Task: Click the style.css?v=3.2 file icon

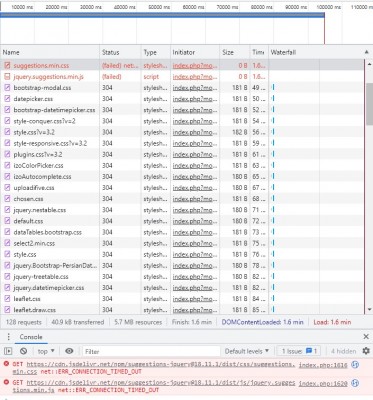Action: pos(7,132)
